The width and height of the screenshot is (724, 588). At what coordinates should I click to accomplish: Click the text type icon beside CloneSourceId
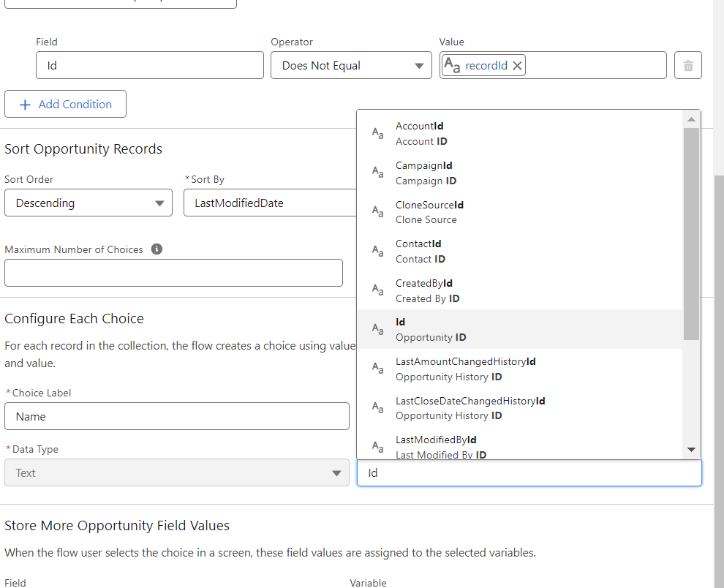(377, 212)
